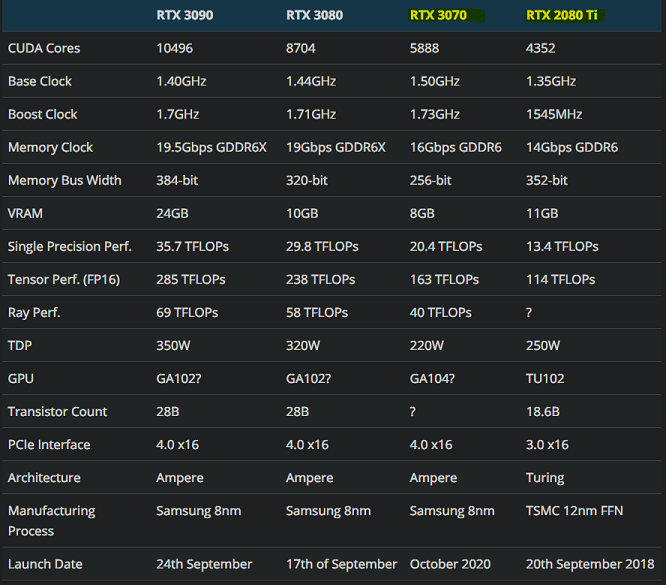Click the 14Gbps GDDR6 cell
Viewport: 666px width, 585px height.
click(572, 147)
